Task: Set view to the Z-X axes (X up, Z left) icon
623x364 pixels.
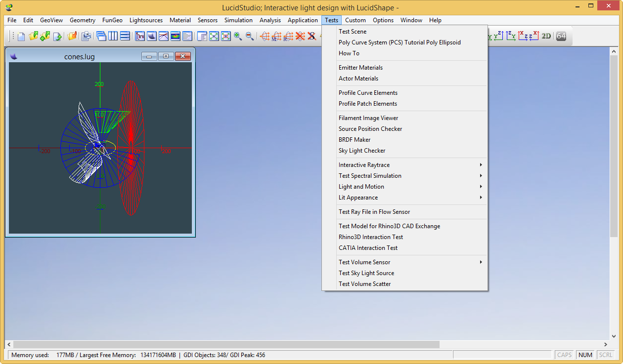Action: point(534,36)
